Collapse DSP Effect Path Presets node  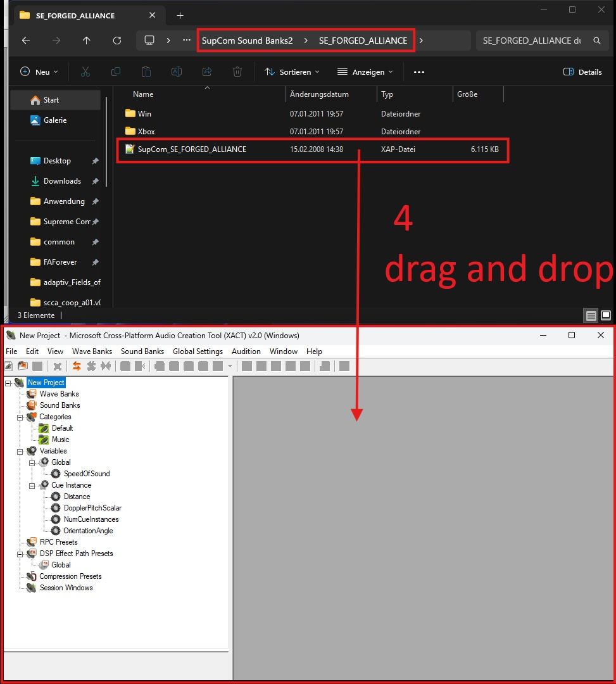(20, 554)
